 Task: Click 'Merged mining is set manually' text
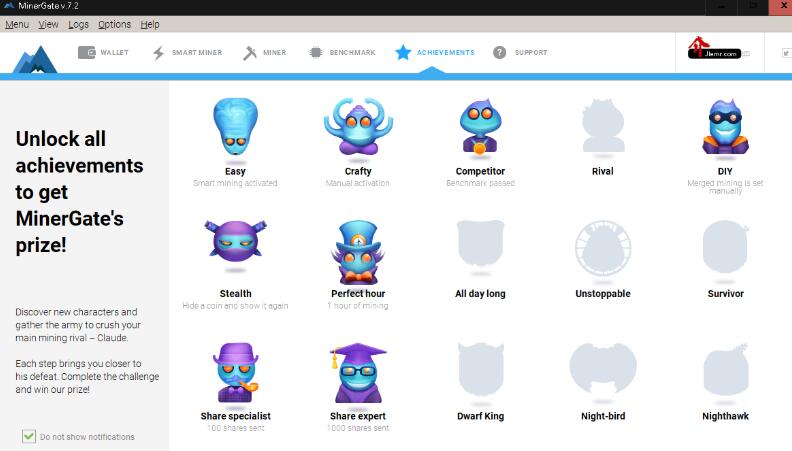click(725, 187)
